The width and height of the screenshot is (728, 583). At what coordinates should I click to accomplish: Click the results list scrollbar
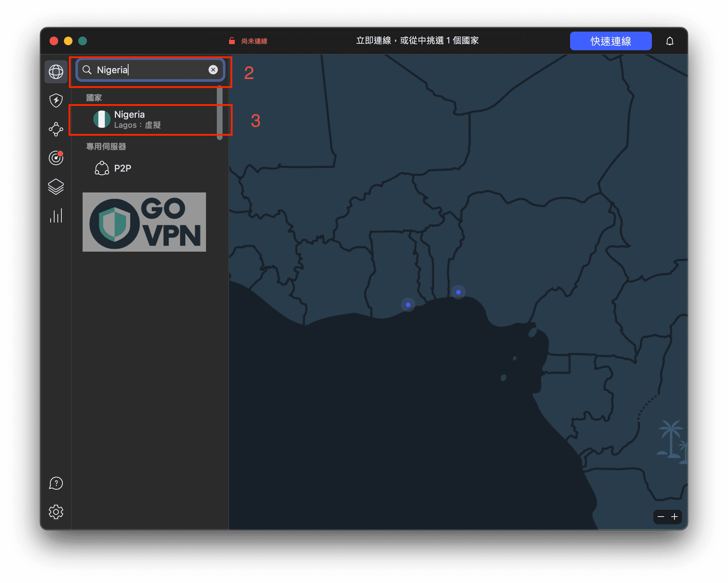pos(220,113)
